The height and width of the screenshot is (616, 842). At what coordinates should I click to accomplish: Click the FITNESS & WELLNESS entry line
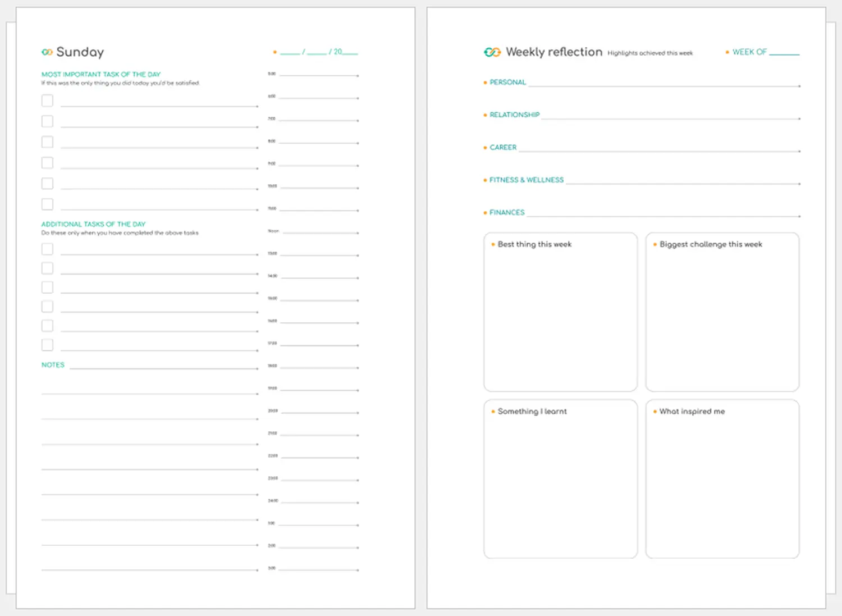coord(683,183)
